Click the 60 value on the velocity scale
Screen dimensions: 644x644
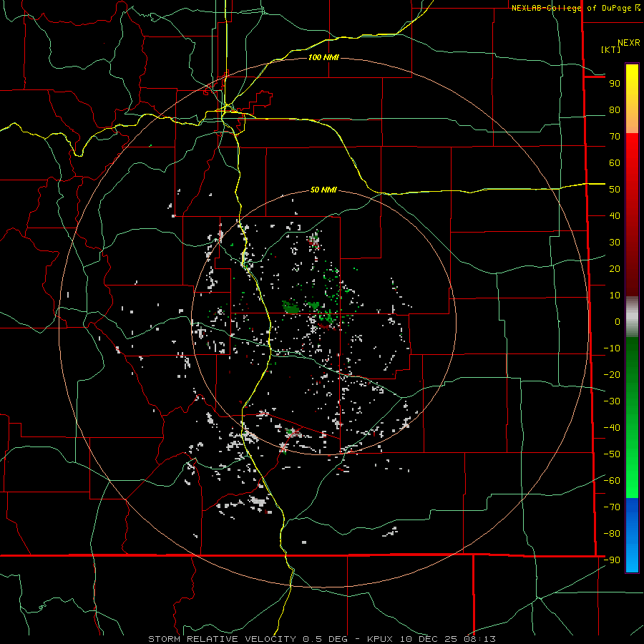click(x=615, y=163)
